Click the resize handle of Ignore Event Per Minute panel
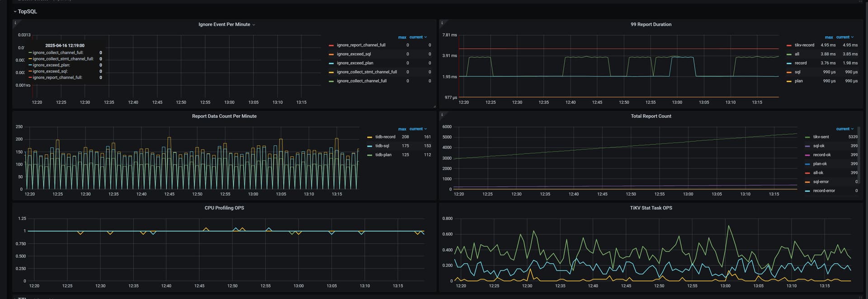Image resolution: width=868 pixels, height=299 pixels. pos(434,107)
